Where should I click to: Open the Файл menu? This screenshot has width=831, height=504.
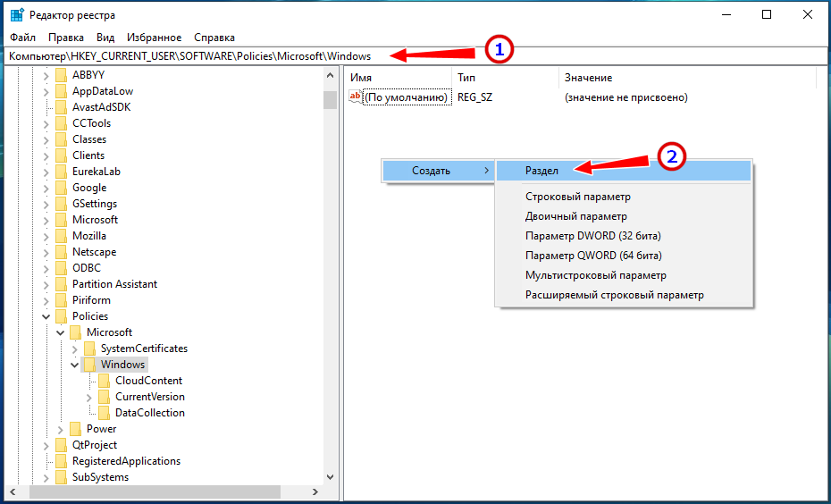click(x=23, y=38)
